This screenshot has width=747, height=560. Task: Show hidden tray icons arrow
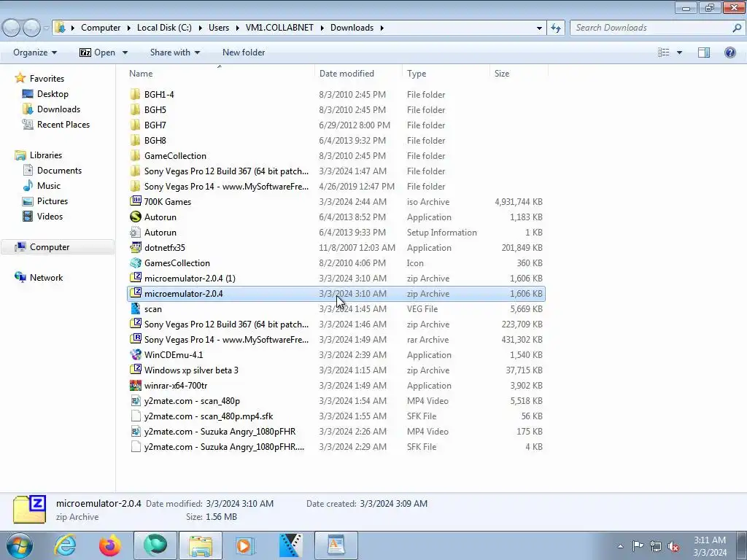620,546
